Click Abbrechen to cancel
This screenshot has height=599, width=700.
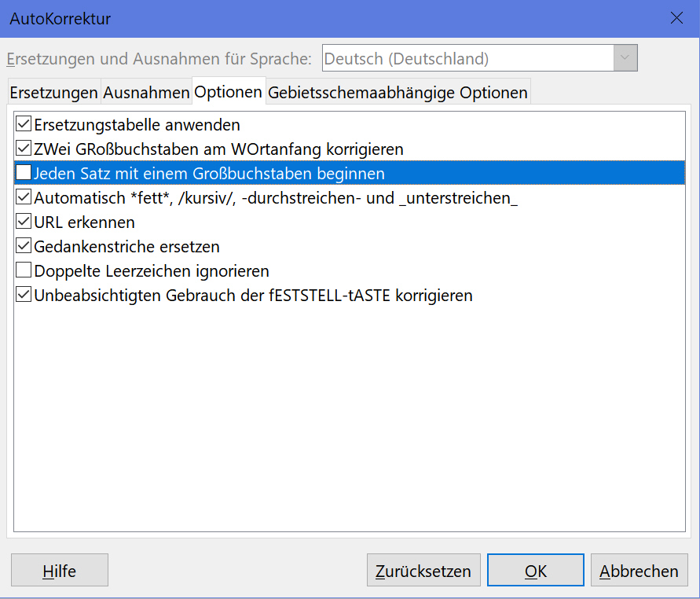coord(639,571)
